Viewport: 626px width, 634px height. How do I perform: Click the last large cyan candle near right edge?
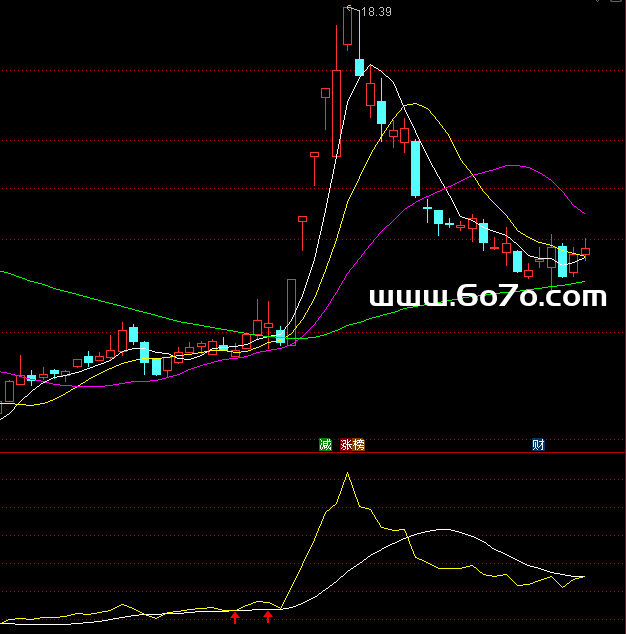point(562,261)
